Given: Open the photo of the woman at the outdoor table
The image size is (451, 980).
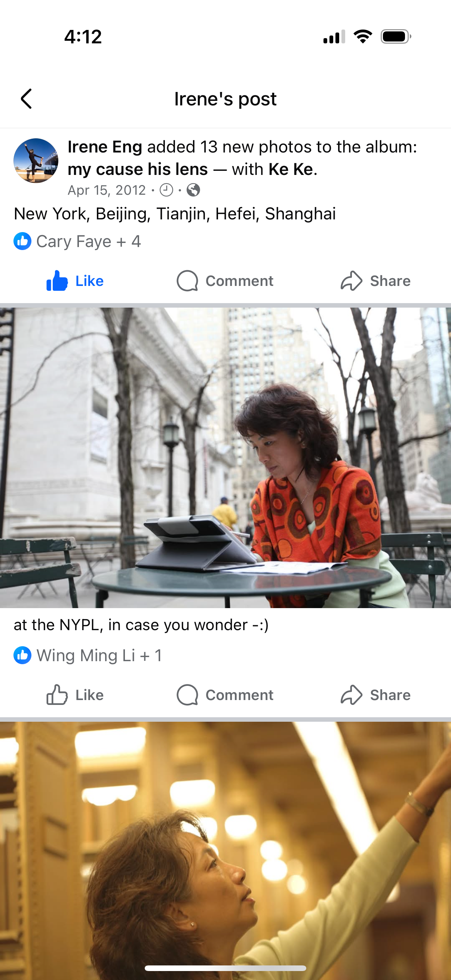Looking at the screenshot, I should (x=225, y=457).
